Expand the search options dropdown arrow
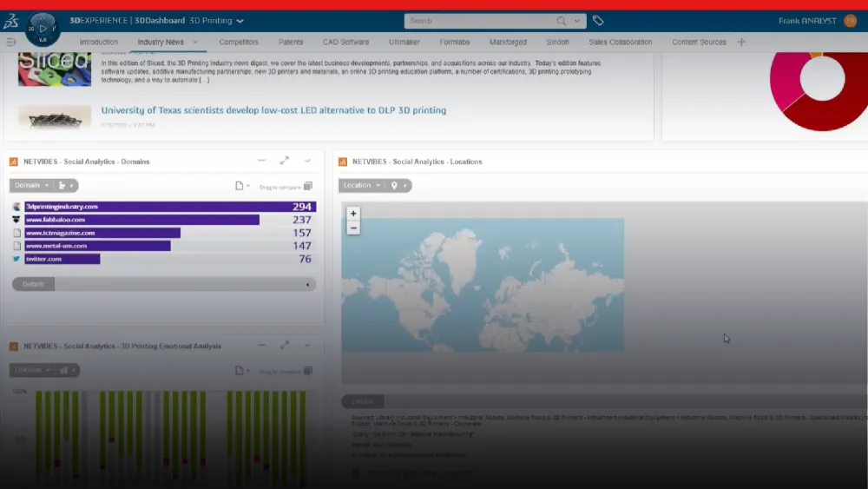Screen dimensions: 868x489 tap(577, 21)
